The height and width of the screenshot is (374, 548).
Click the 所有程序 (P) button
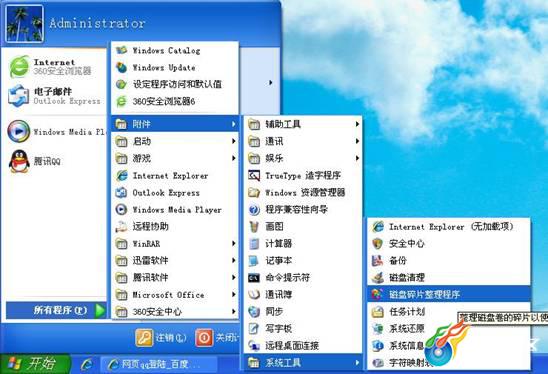56,310
